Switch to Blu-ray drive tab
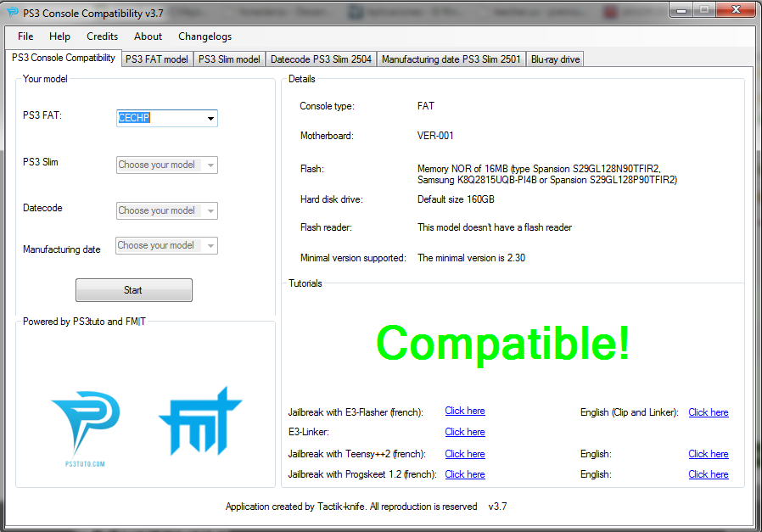 pyautogui.click(x=555, y=59)
